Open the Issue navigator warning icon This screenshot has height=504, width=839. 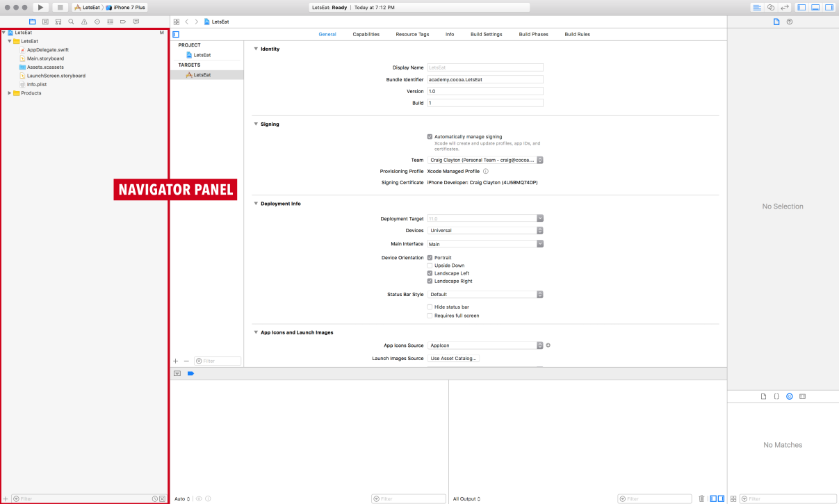tap(84, 22)
